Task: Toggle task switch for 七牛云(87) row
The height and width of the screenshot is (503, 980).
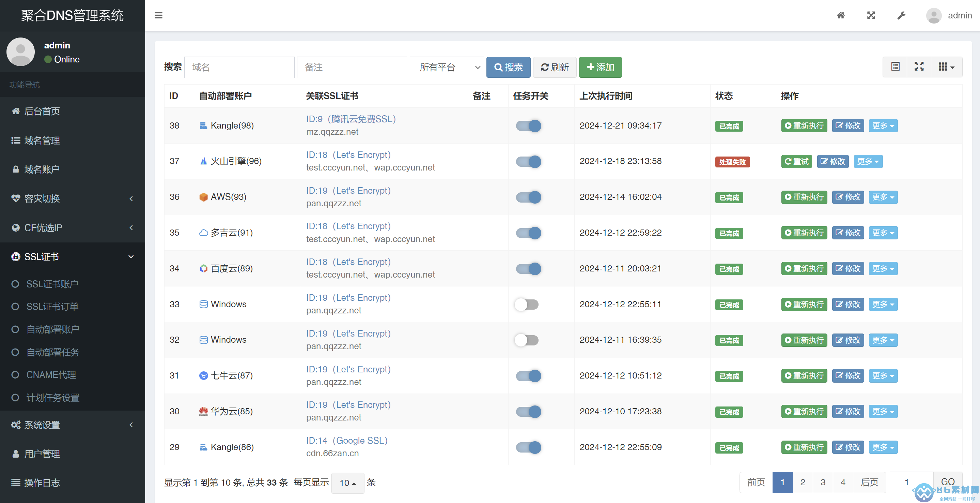Action: [528, 376]
